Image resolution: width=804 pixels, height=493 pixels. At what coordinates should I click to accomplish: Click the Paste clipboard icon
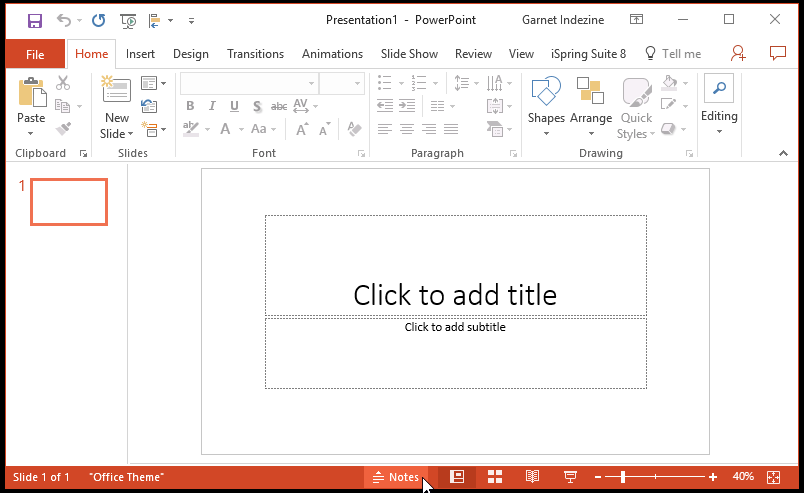tap(32, 92)
